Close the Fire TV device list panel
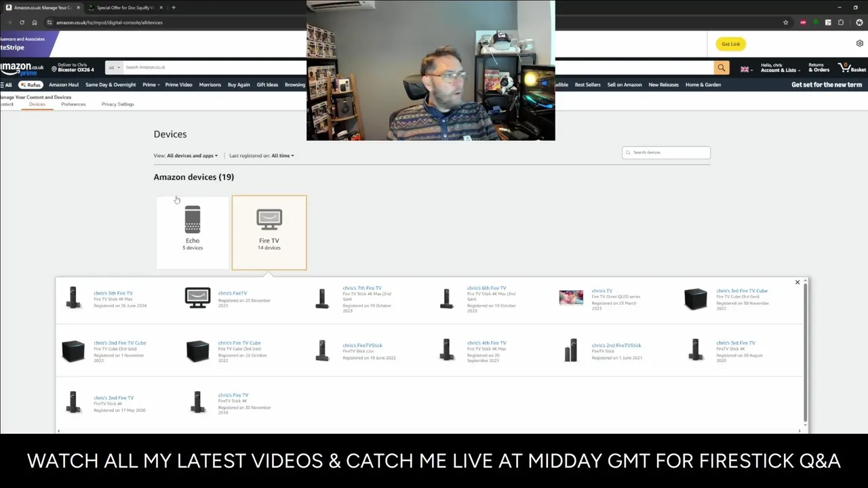 click(797, 282)
